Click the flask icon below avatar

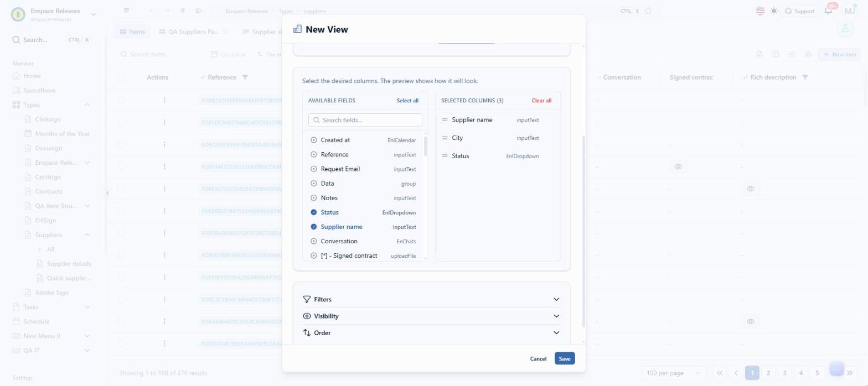pyautogui.click(x=845, y=28)
